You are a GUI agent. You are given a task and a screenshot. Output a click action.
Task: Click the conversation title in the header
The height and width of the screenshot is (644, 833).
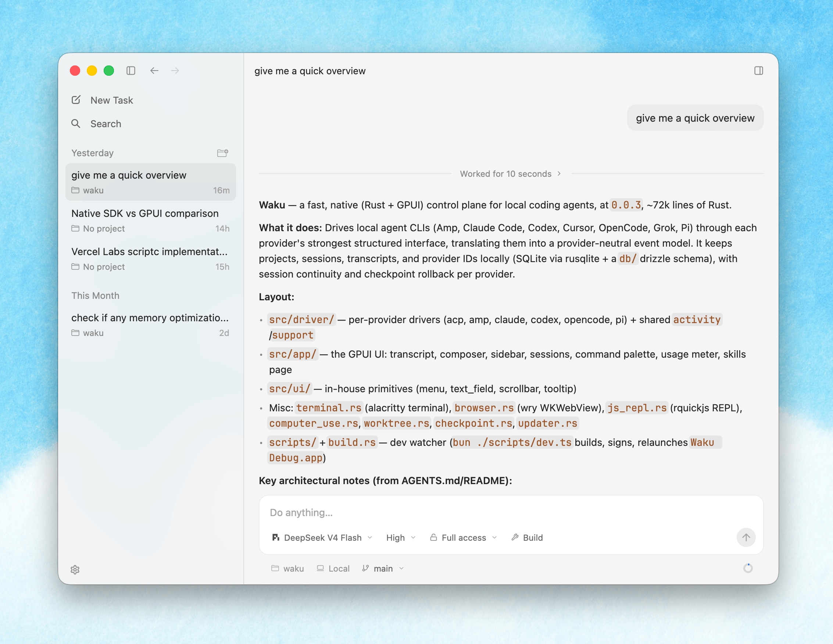(310, 71)
